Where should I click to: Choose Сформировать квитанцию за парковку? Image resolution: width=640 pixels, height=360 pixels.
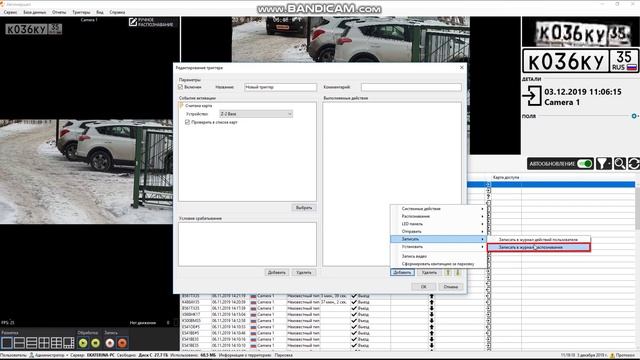pos(438,264)
